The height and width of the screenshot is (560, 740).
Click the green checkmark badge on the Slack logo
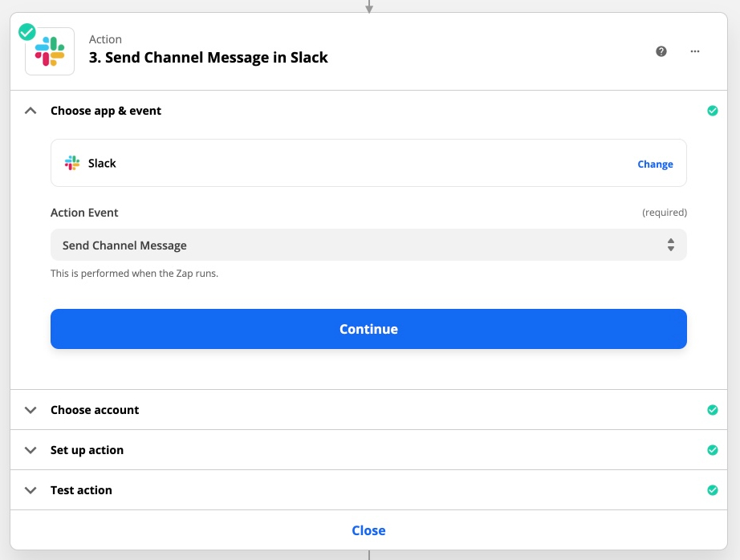pyautogui.click(x=27, y=32)
